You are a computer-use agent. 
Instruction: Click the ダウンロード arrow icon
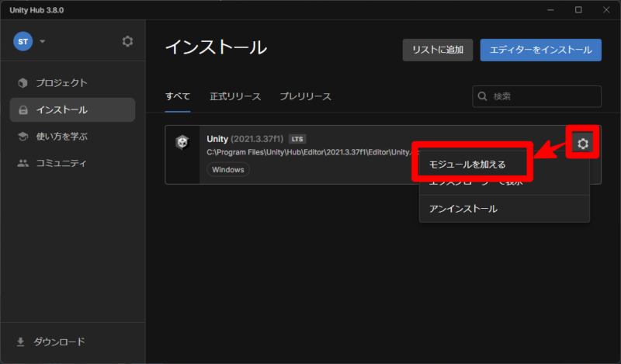tap(21, 341)
